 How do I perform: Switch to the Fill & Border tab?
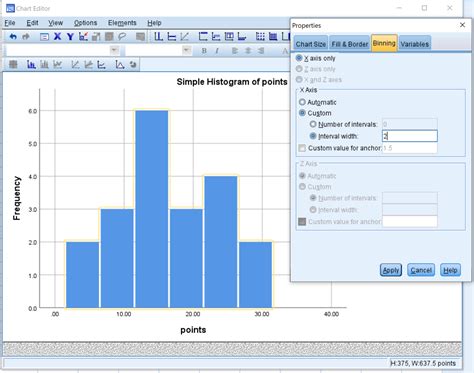(x=350, y=44)
